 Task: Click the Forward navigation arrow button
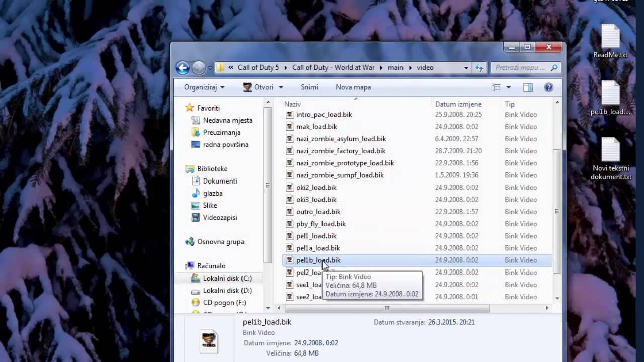pos(199,67)
